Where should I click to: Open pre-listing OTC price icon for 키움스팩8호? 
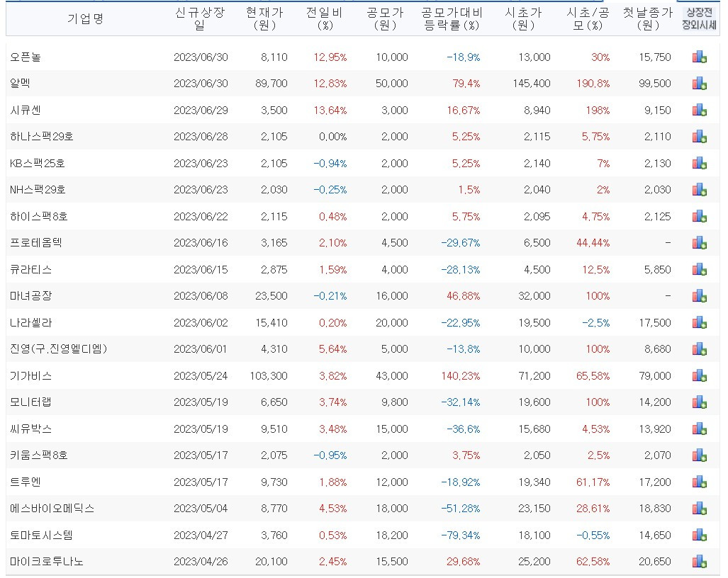tap(699, 455)
